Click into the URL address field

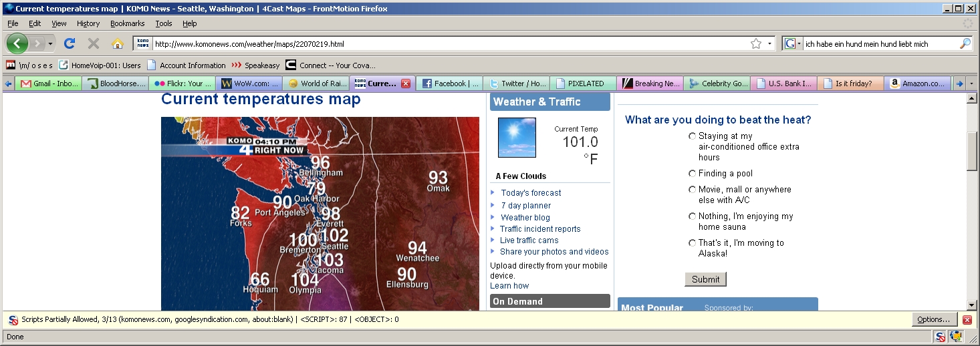click(449, 43)
